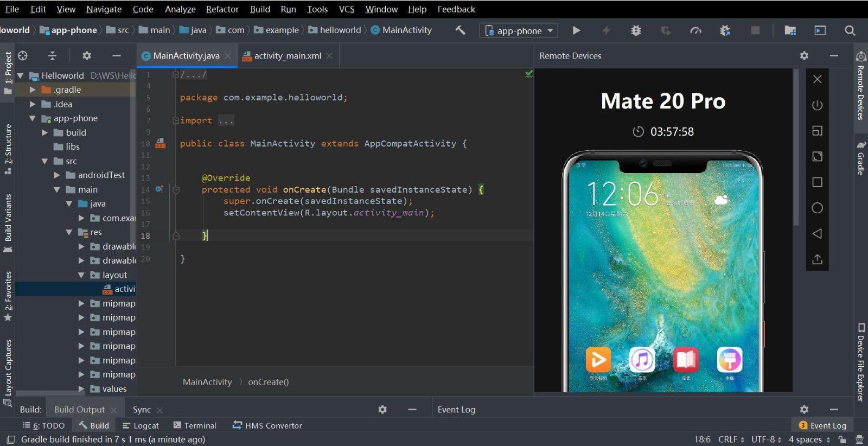The width and height of the screenshot is (868, 446).
Task: Tap the back triangle on device controls
Action: 817,234
